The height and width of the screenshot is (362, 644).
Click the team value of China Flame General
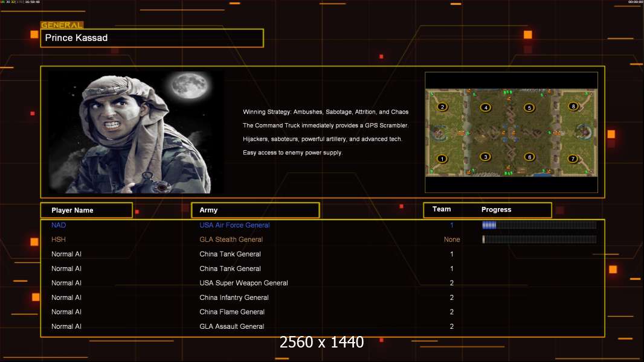click(x=452, y=312)
